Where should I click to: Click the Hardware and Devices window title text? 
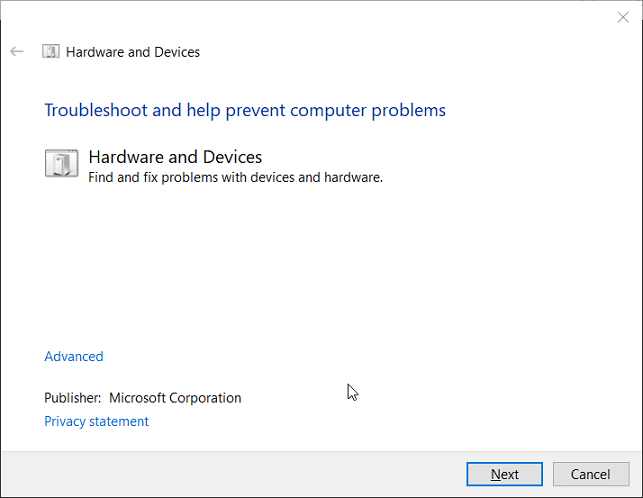[x=133, y=52]
